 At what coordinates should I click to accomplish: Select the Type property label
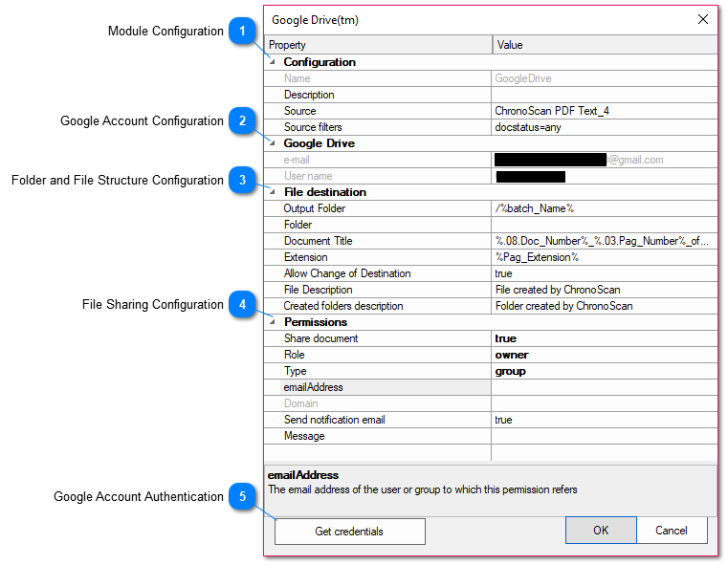point(296,371)
